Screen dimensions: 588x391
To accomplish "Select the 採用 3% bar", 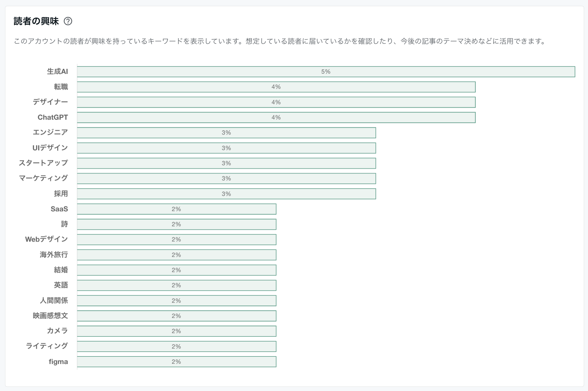I will [227, 194].
